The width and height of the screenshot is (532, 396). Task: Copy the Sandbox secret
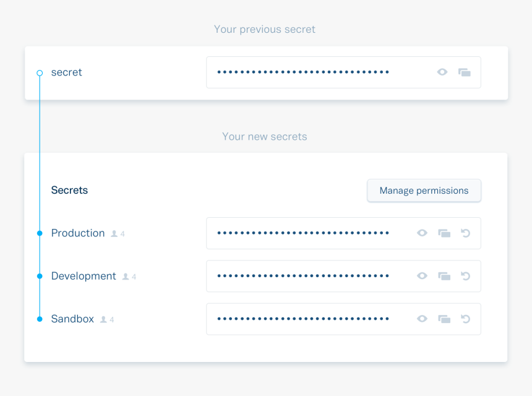(x=444, y=319)
